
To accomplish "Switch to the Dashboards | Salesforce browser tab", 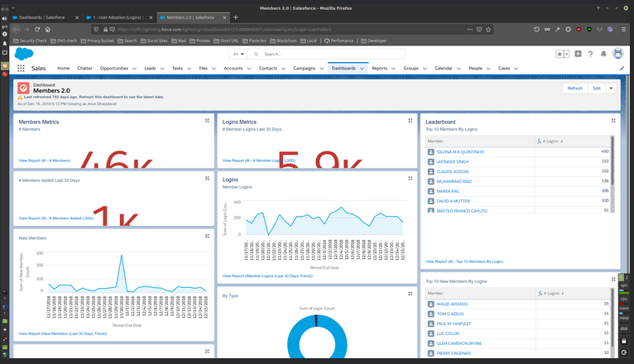I will (x=42, y=17).
